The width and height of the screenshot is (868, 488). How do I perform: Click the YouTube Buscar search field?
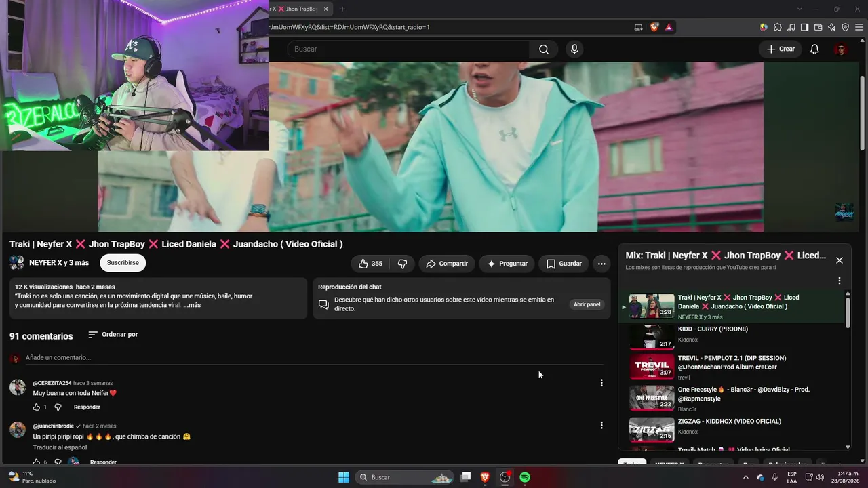click(x=408, y=49)
